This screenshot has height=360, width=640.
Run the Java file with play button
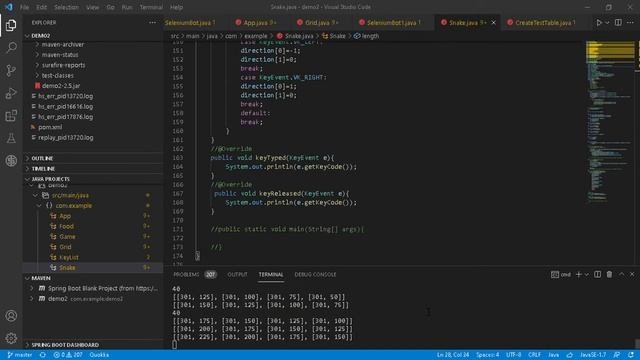(x=599, y=23)
